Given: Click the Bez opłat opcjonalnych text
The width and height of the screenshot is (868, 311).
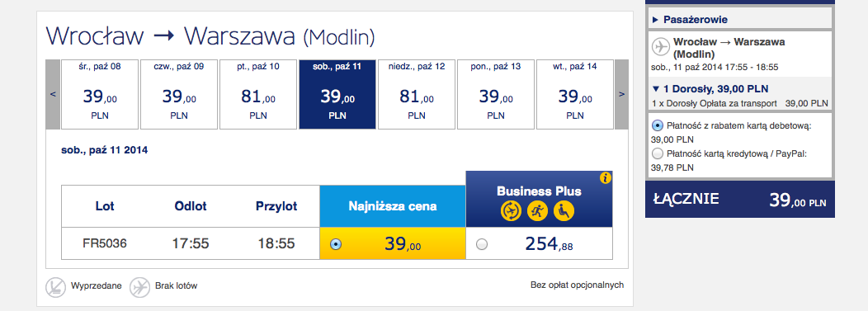Looking at the screenshot, I should pos(577,285).
